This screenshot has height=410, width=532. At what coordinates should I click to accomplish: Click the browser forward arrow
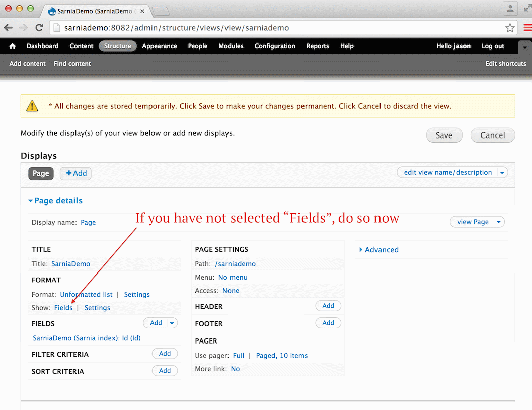point(23,28)
